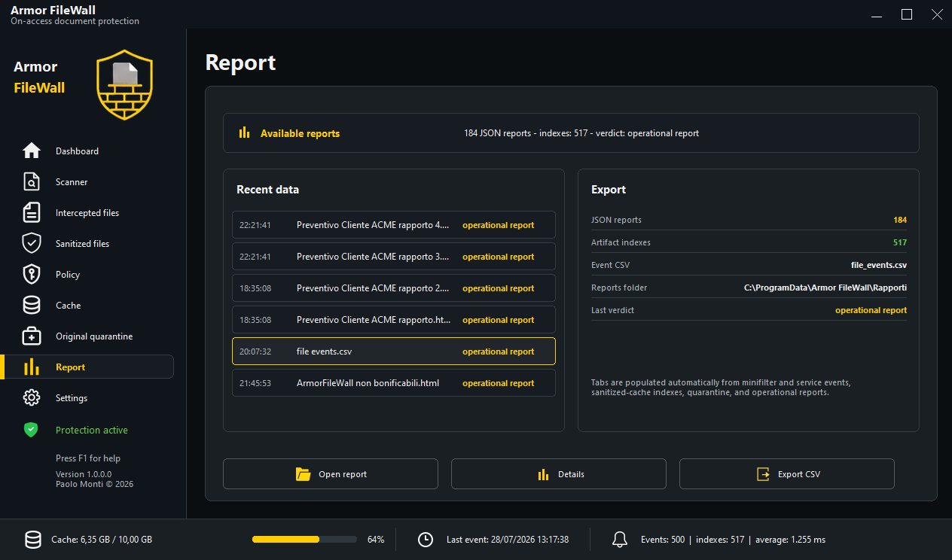Select row Preventivo Cliente ACME rapporto 3
952x560 pixels.
coord(394,257)
